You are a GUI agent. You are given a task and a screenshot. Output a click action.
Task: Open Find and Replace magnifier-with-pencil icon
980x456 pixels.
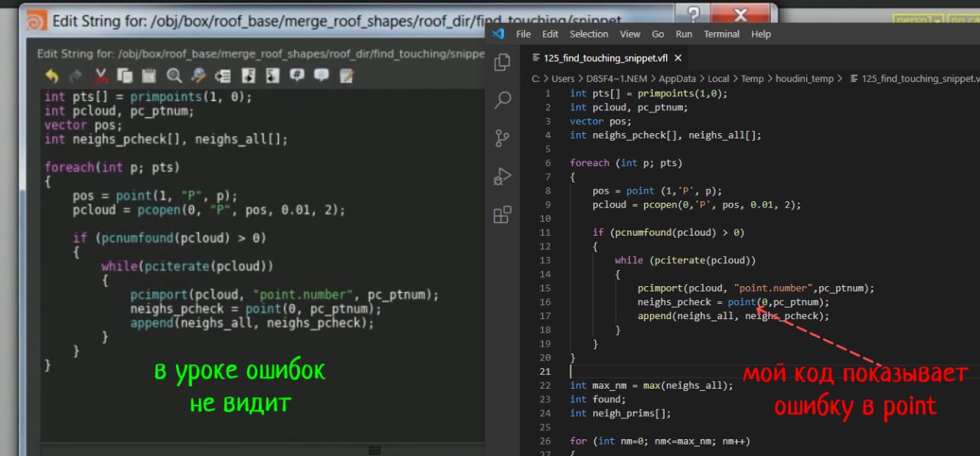[198, 76]
